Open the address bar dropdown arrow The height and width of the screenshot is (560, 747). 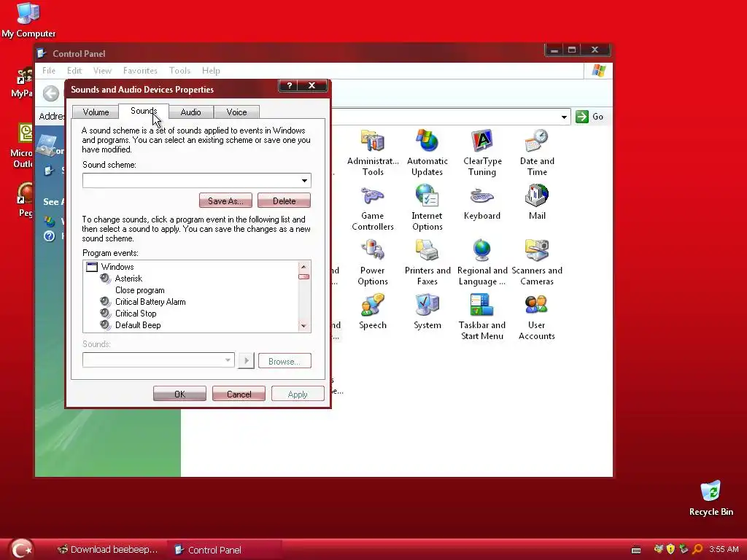[x=564, y=117]
